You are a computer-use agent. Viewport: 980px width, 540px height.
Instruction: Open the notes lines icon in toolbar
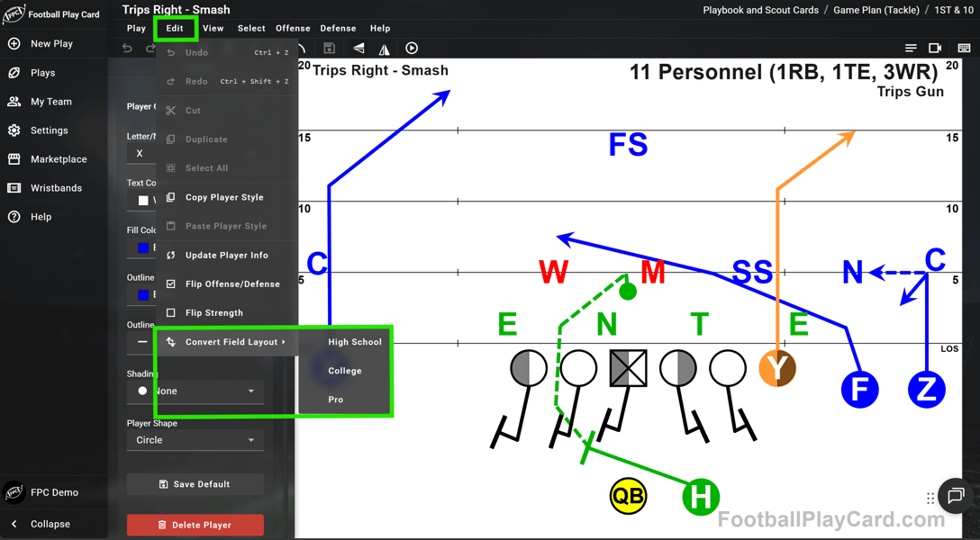point(911,48)
